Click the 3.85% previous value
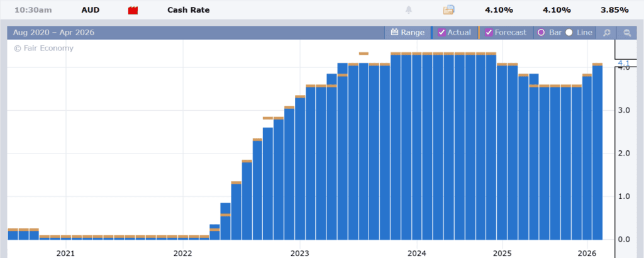 pos(614,10)
